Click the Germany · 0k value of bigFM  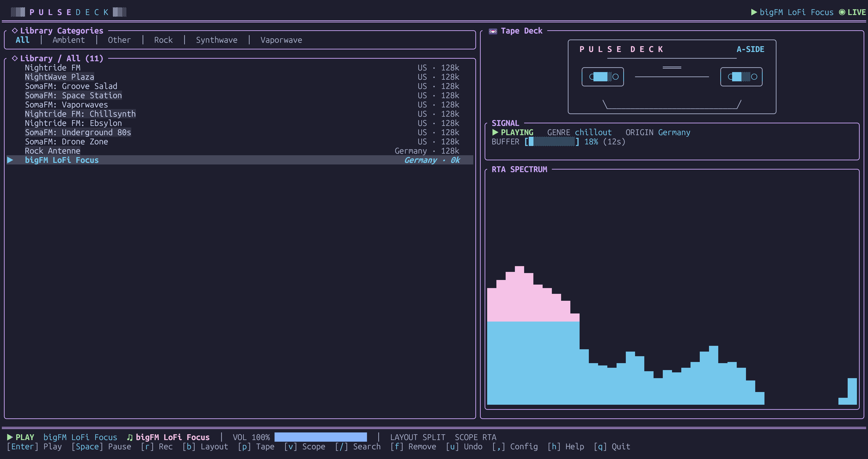coord(432,160)
